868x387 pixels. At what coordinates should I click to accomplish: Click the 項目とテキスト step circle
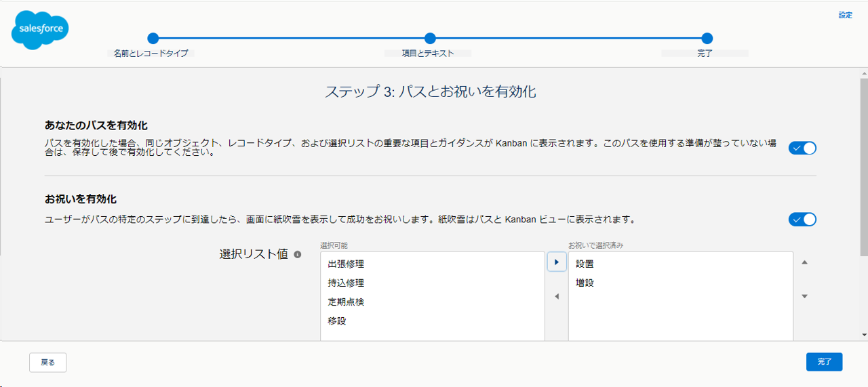point(430,39)
